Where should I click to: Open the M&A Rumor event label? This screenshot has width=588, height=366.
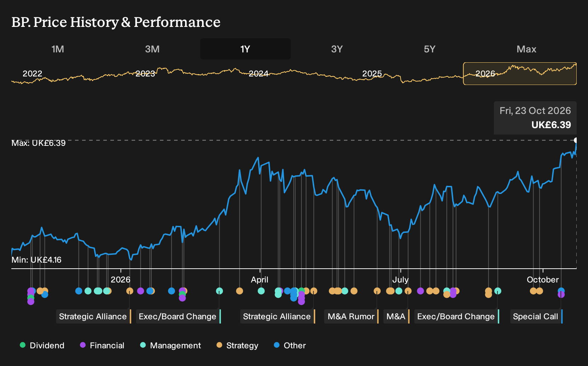click(x=351, y=316)
